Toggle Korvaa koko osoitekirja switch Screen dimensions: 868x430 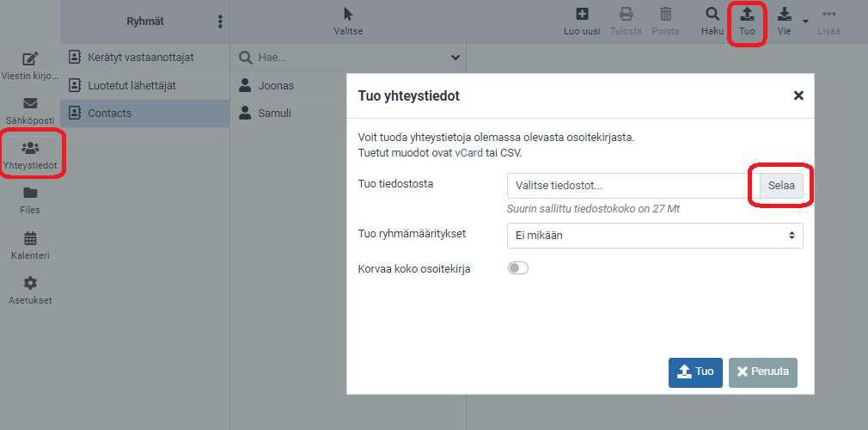517,268
